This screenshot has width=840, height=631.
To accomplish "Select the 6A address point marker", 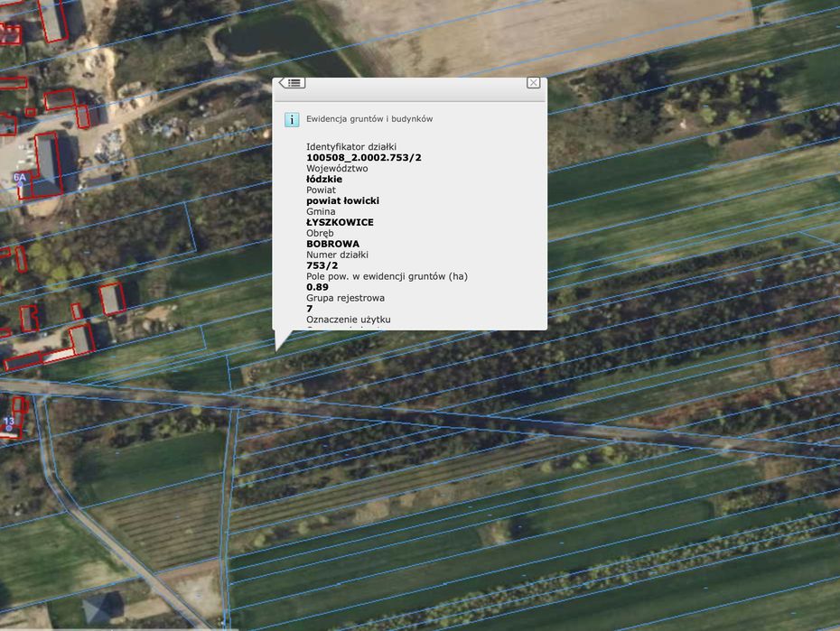I will pyautogui.click(x=19, y=178).
